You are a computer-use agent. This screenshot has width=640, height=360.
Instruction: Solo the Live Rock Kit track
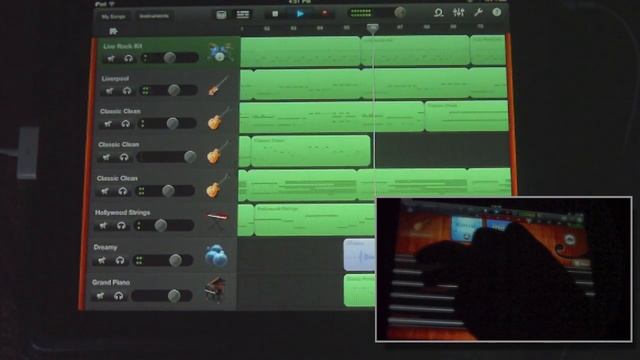pos(128,59)
